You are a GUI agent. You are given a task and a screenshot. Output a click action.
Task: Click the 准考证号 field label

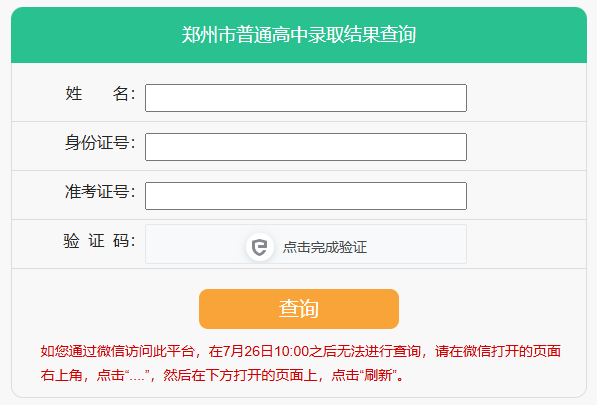[100, 191]
